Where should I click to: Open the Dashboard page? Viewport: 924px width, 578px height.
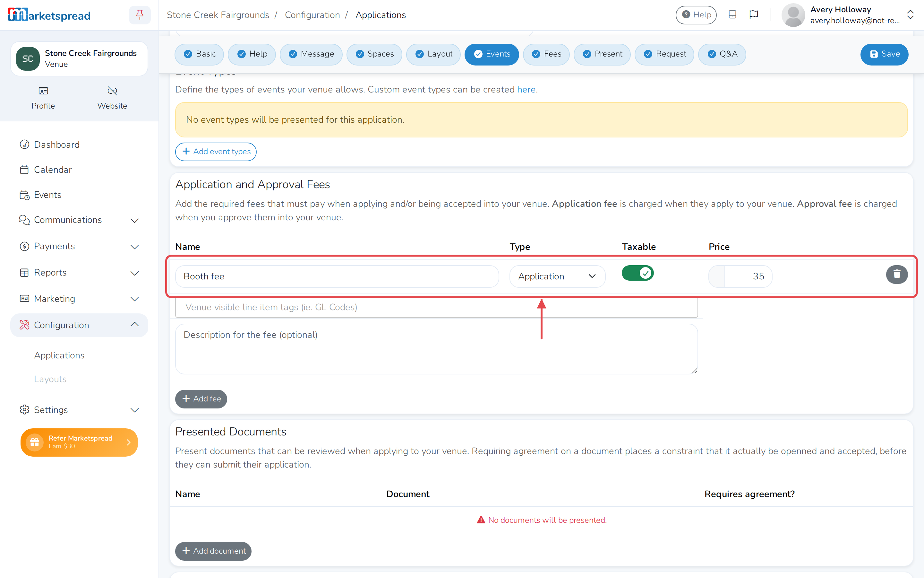pos(56,144)
